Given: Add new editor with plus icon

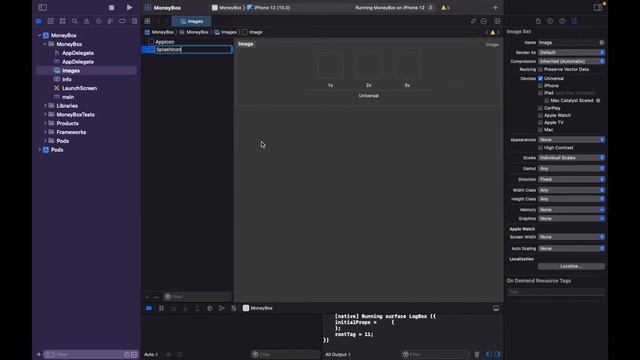Looking at the screenshot, I should pyautogui.click(x=496, y=7).
